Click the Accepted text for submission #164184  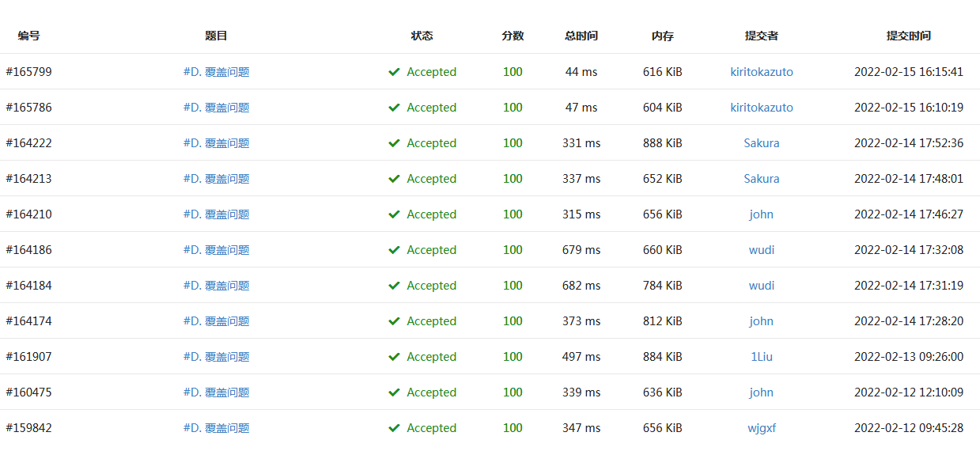point(431,286)
